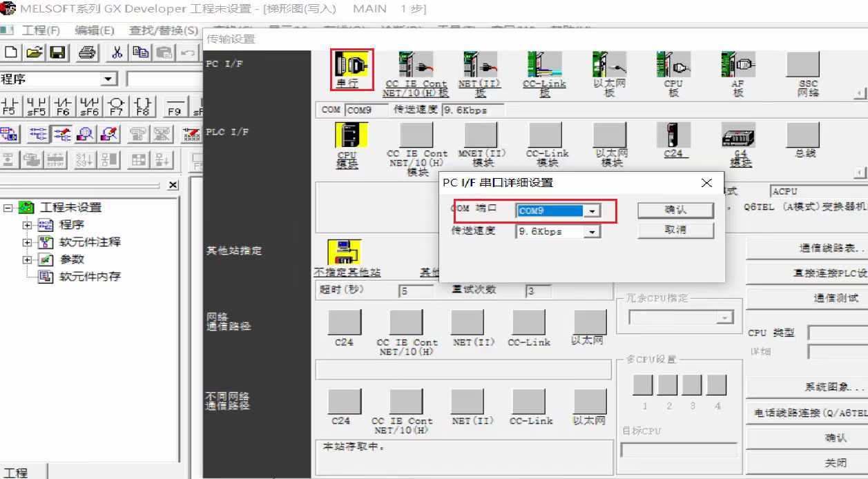
Task: Click the 超时(秒) input field
Action: (416, 291)
